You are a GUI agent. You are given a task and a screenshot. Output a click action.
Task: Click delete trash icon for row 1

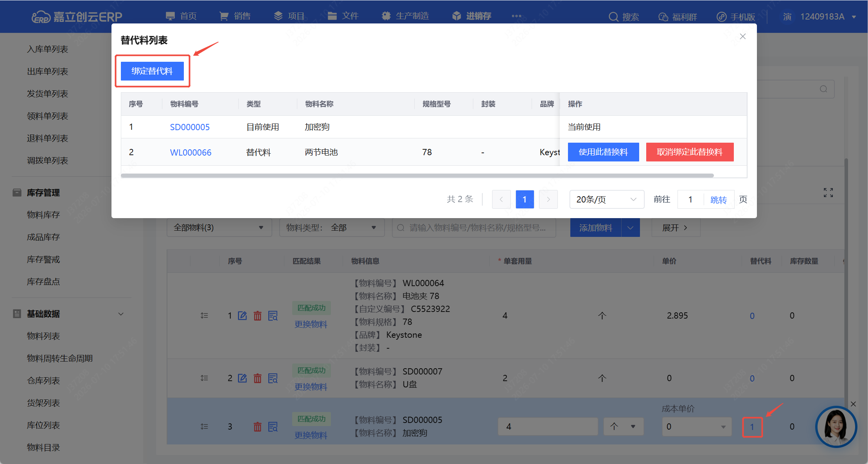257,315
